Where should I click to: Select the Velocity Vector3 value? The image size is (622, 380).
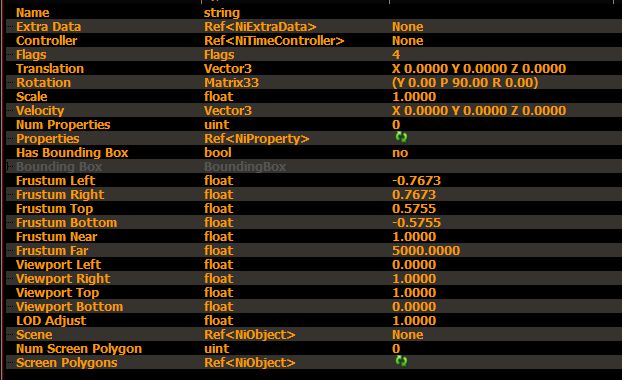pos(479,111)
